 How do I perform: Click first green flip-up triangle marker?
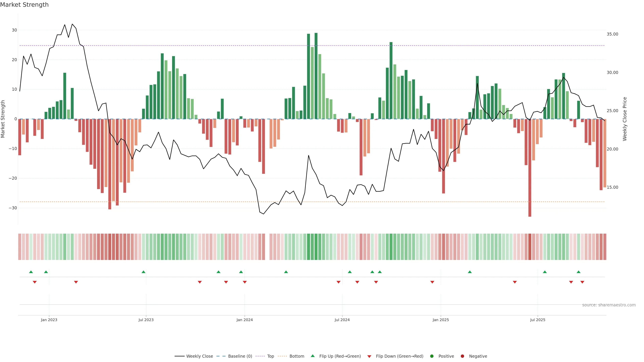click(31, 272)
